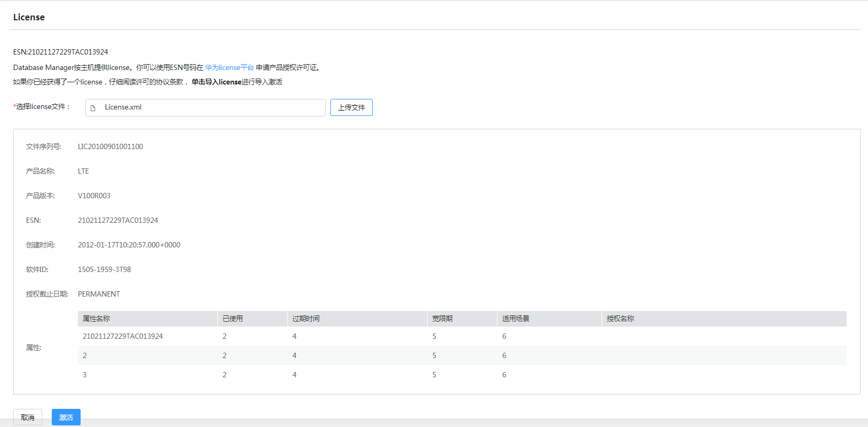This screenshot has height=427, width=868.
Task: Select the ESN line under the License heading
Action: tap(61, 52)
